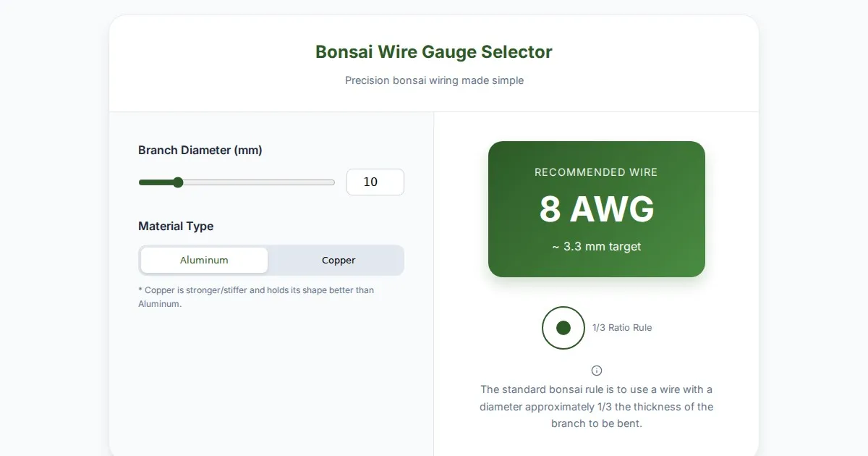Click the word "Aluminum." ending the footnote

click(x=160, y=305)
